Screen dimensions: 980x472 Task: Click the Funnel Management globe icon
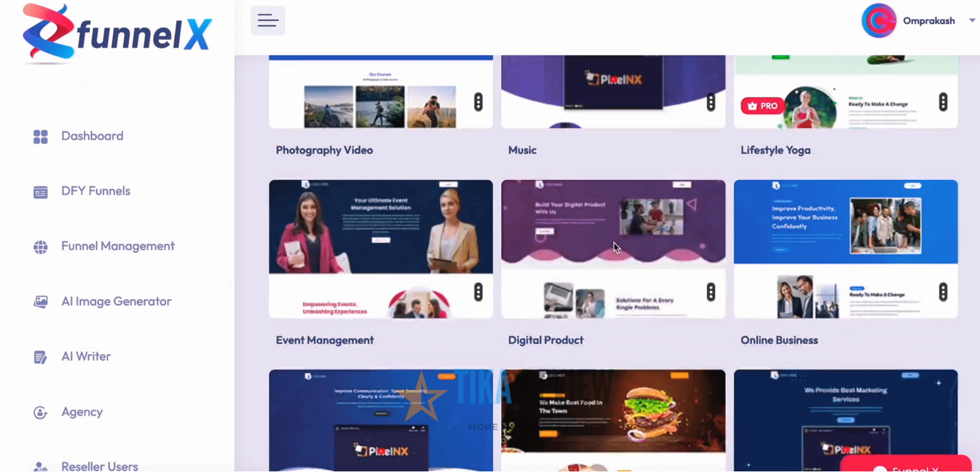(x=41, y=247)
